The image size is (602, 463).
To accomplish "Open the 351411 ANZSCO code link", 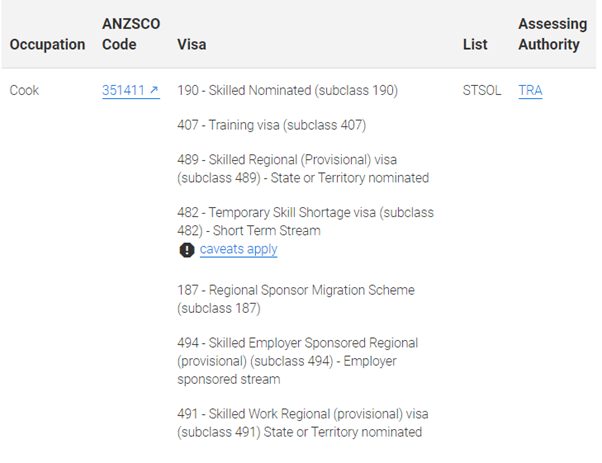I will click(x=131, y=91).
